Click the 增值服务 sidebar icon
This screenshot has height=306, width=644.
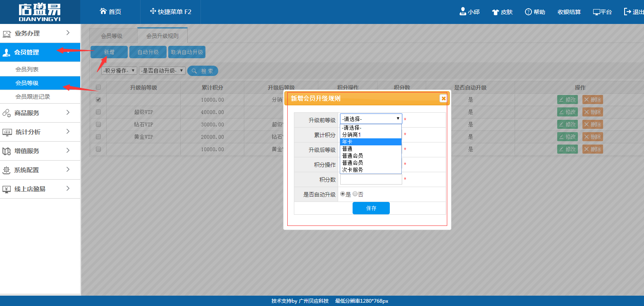pos(7,151)
